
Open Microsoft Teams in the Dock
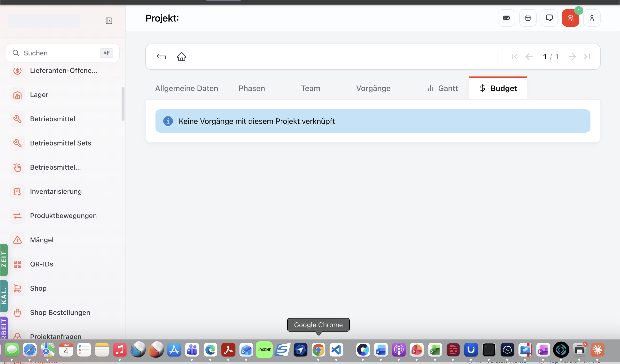tap(192, 350)
